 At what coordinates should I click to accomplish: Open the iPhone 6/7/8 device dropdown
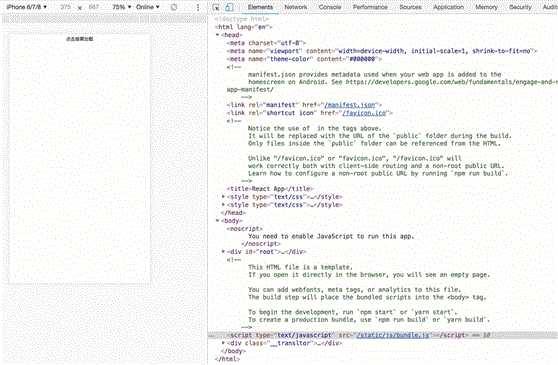point(27,7)
